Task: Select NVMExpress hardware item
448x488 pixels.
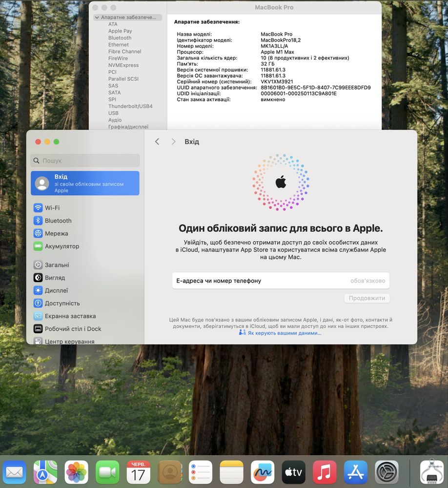Action: coord(123,65)
